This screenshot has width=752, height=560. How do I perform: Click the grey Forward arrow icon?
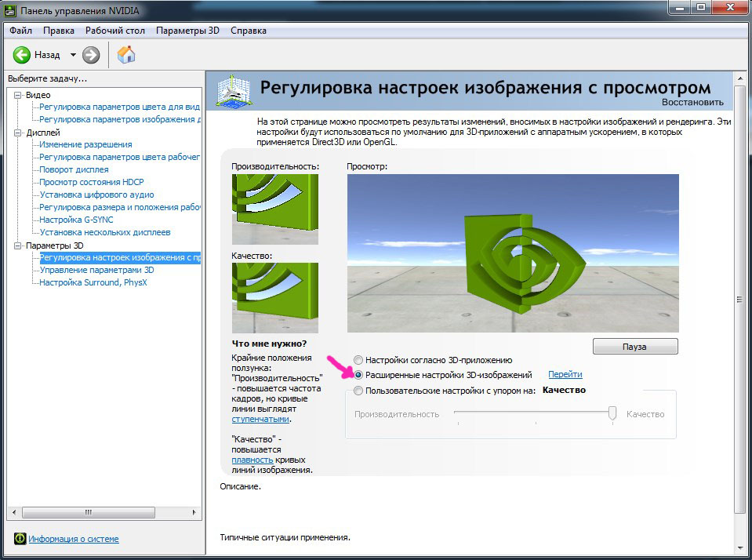(x=91, y=55)
